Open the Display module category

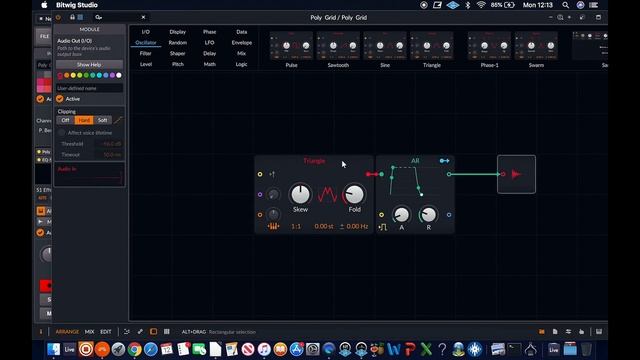[x=178, y=32]
